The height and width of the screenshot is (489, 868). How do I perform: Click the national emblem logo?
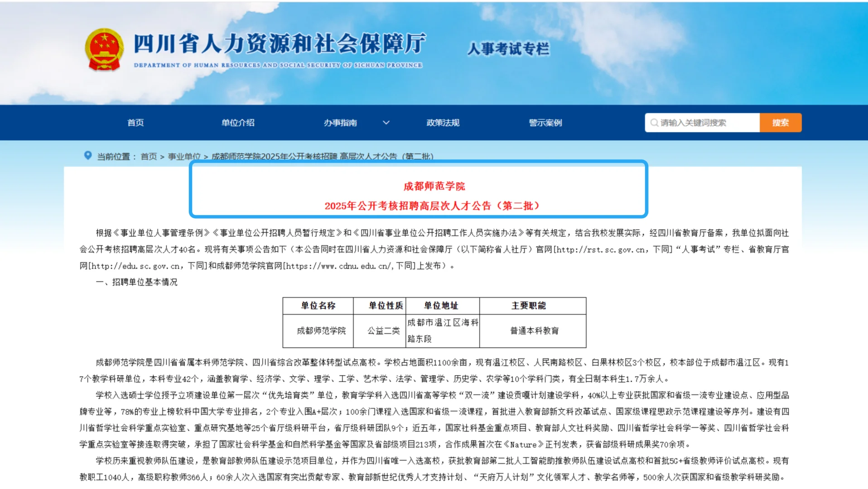104,50
